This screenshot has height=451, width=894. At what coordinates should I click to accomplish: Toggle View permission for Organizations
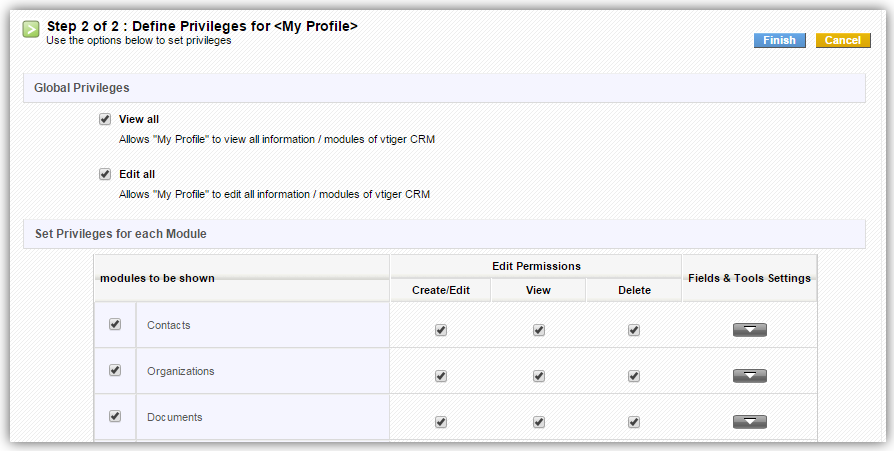point(539,376)
